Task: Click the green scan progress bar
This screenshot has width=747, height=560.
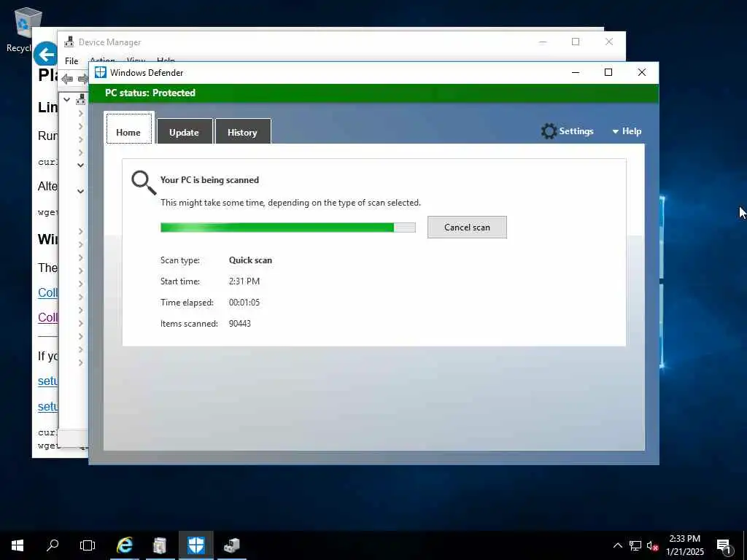Action: pos(287,227)
